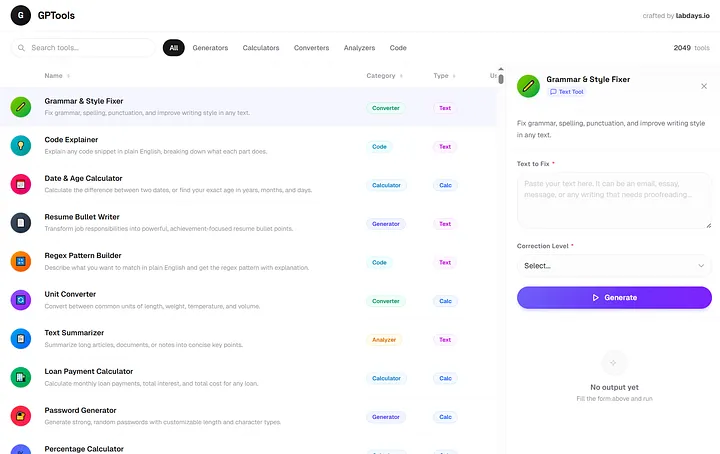Select the Calculators filter tab
Image resolution: width=720 pixels, height=454 pixels.
click(261, 48)
